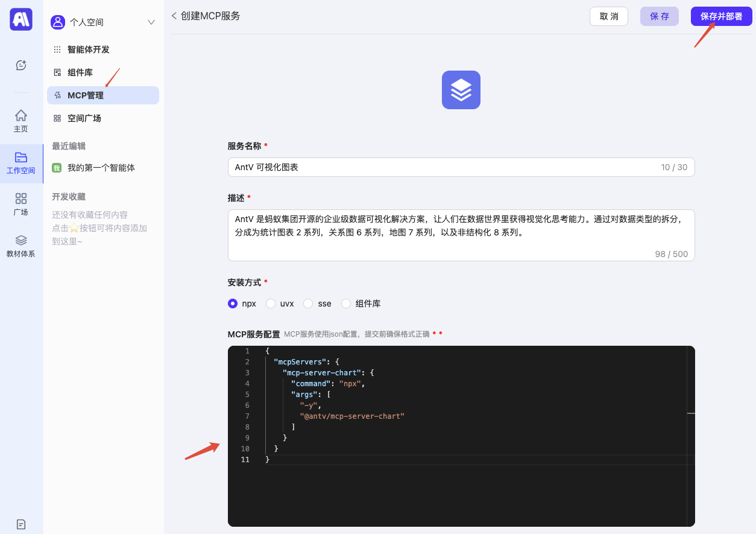Open 组件库 menu item in sidebar
This screenshot has height=534, width=756.
(103, 72)
